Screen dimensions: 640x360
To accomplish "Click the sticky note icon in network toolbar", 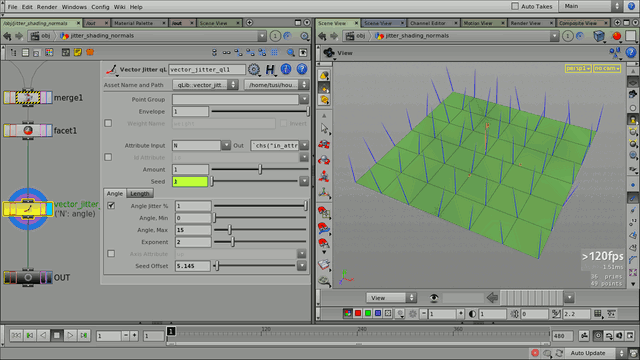I will point(78,52).
